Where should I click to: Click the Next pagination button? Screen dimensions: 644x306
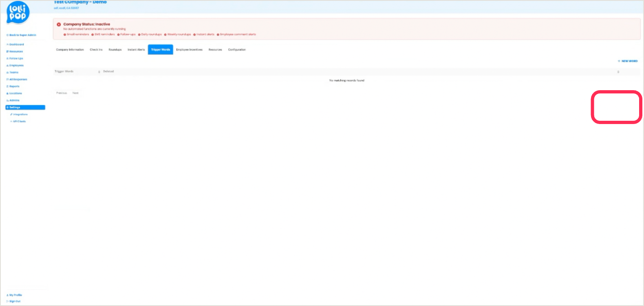[x=75, y=93]
